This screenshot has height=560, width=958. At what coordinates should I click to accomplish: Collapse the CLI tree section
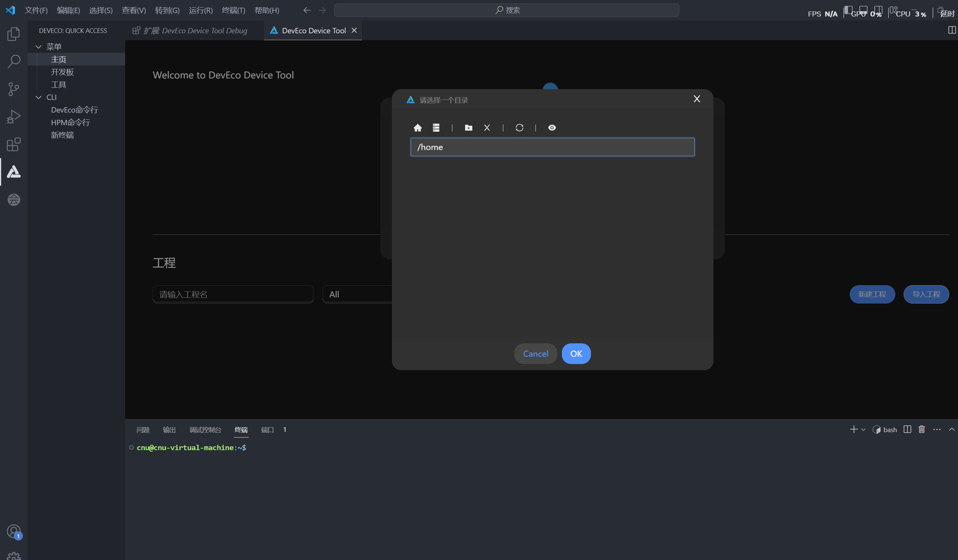38,97
